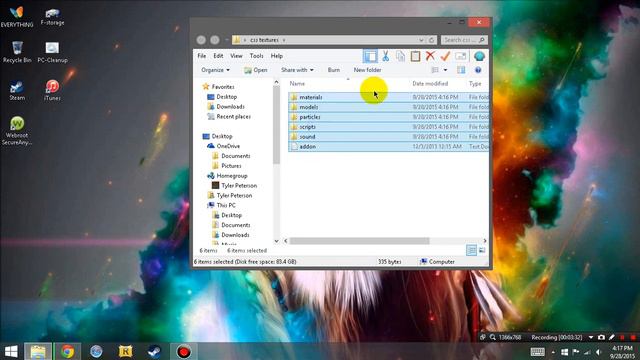The width and height of the screenshot is (640, 360).
Task: Switch to details view icon in status area
Action: click(471, 250)
